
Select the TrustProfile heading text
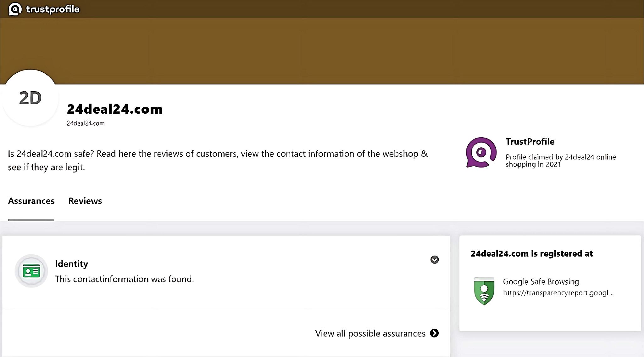[x=530, y=142]
